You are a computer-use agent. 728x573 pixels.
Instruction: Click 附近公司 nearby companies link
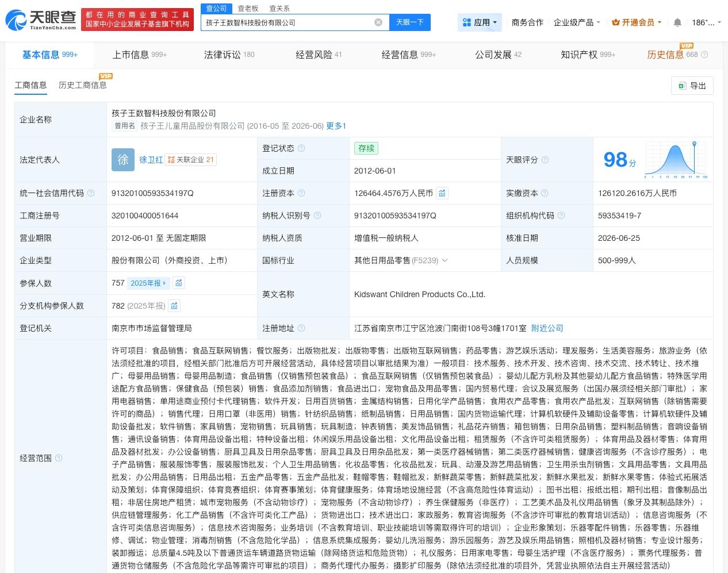pos(547,328)
